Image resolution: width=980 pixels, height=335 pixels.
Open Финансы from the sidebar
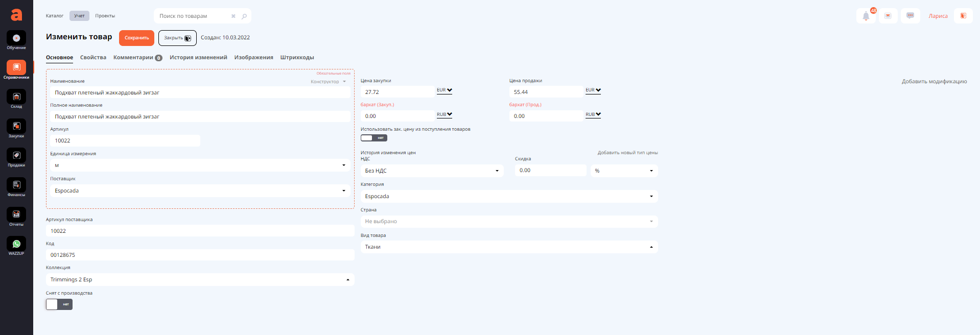(x=16, y=185)
